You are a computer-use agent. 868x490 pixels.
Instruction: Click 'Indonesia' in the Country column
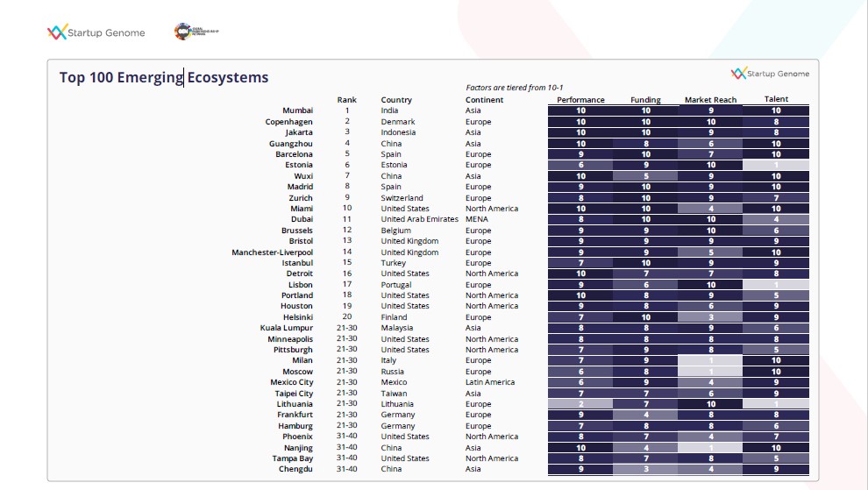(398, 132)
